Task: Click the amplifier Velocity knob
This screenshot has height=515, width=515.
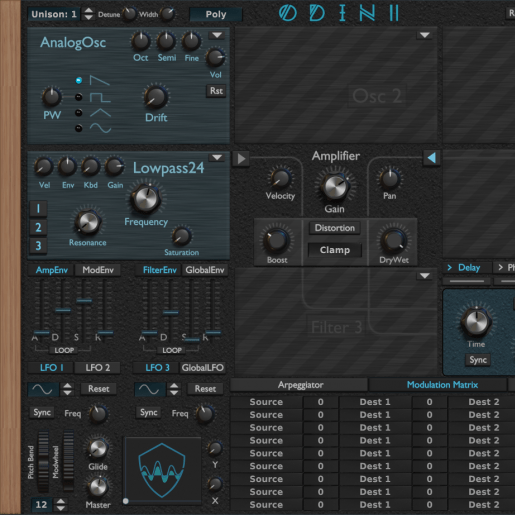Action: tap(280, 178)
